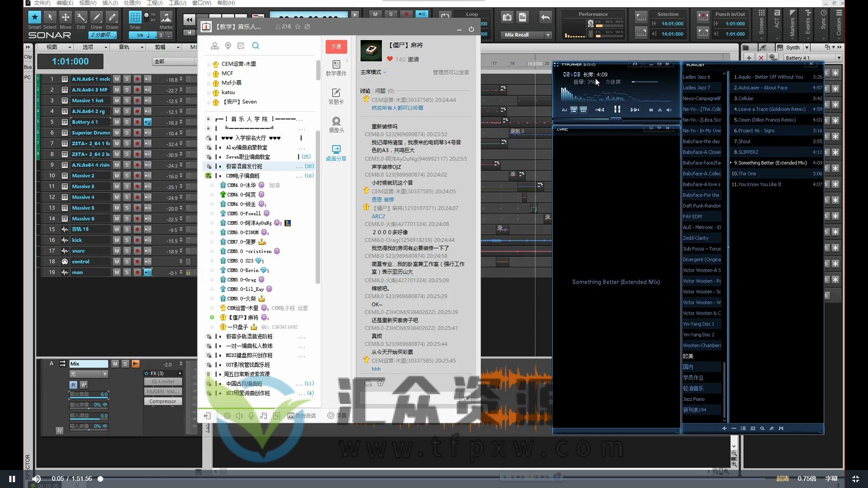Open 答题卡 answer card
This screenshot has width=868, height=488.
tap(336, 96)
